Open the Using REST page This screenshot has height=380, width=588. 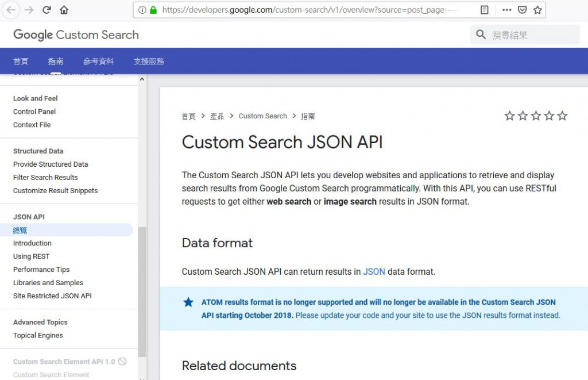31,256
